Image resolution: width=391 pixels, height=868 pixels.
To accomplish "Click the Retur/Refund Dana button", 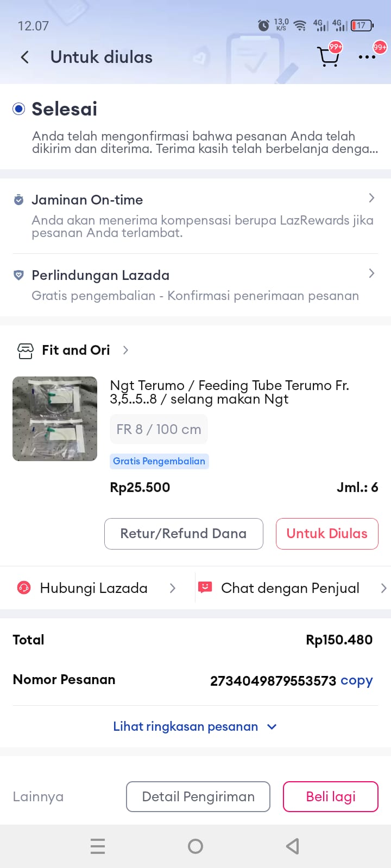I will click(184, 534).
